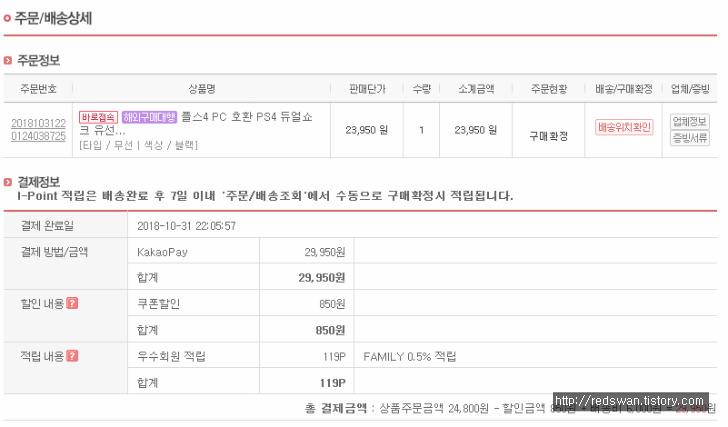Select the 23,950 원 unit price cell
Screen dimensions: 728x427
point(366,130)
